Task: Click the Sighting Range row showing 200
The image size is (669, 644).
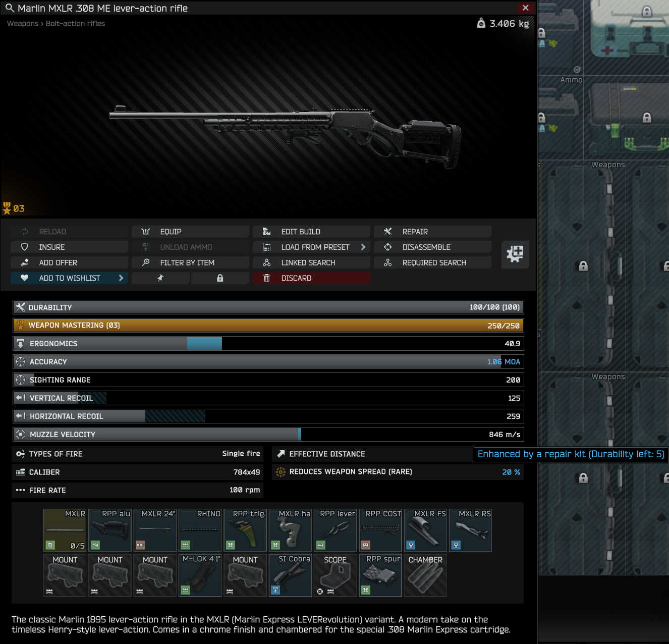Action: [x=268, y=380]
